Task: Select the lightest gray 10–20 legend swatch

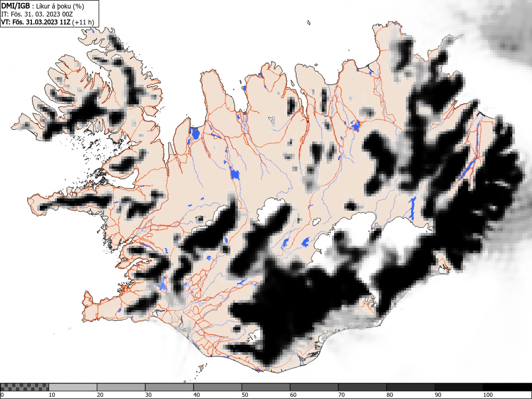Action: click(x=73, y=387)
